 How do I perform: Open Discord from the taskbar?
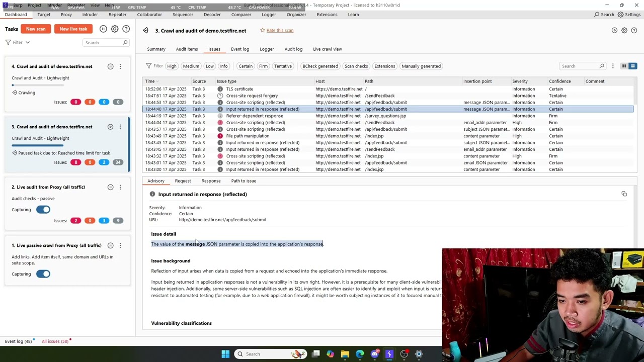(x=374, y=354)
